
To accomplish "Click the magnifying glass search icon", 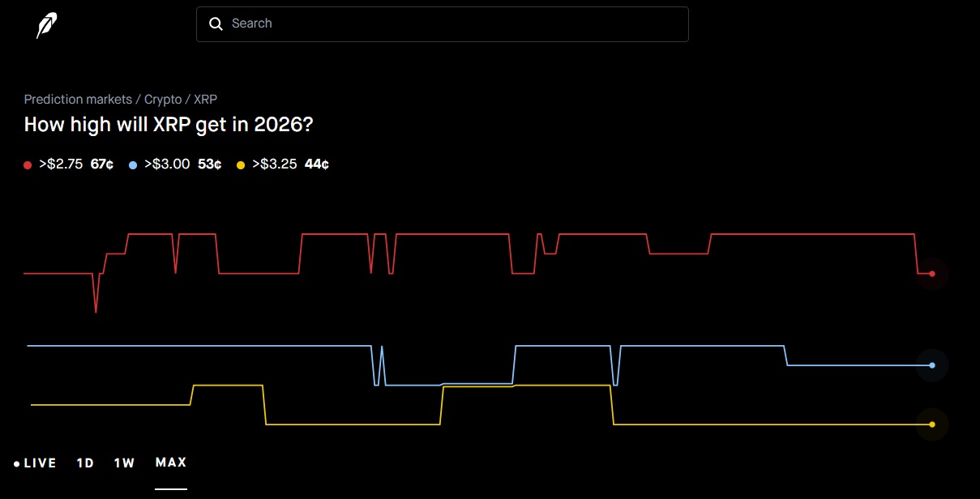I will click(x=216, y=24).
